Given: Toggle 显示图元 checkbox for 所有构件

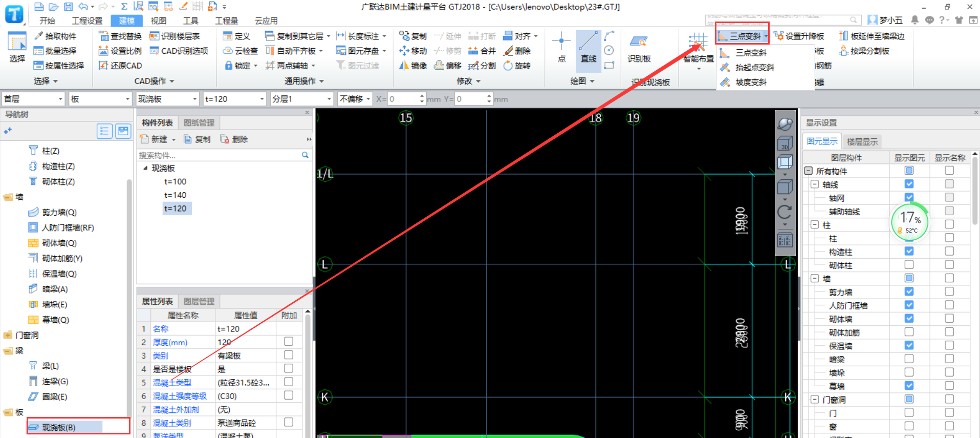Looking at the screenshot, I should pos(909,171).
